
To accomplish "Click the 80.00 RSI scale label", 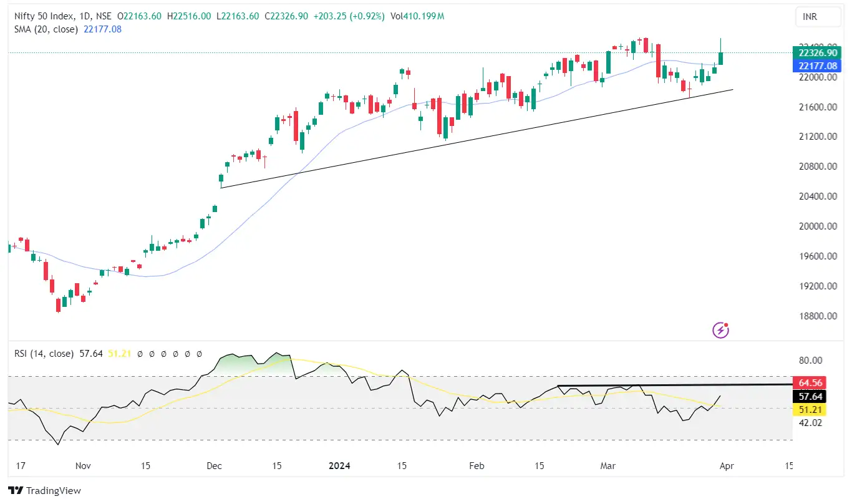I will (x=809, y=361).
